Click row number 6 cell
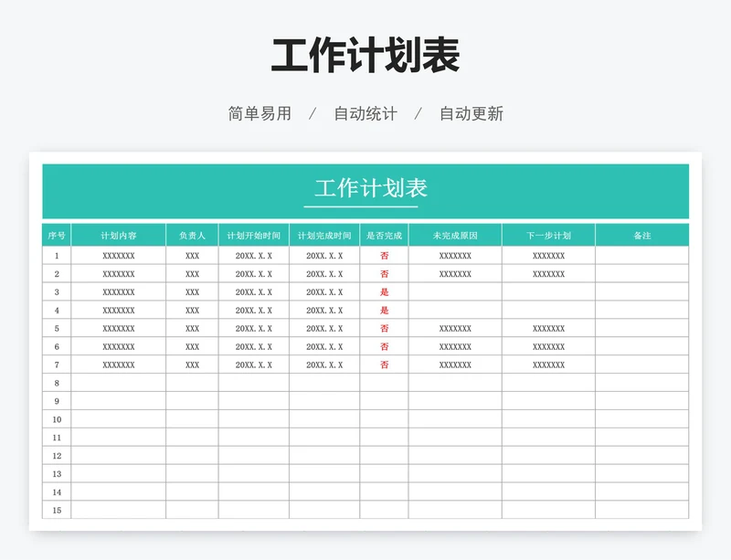The width and height of the screenshot is (731, 560). tap(57, 346)
